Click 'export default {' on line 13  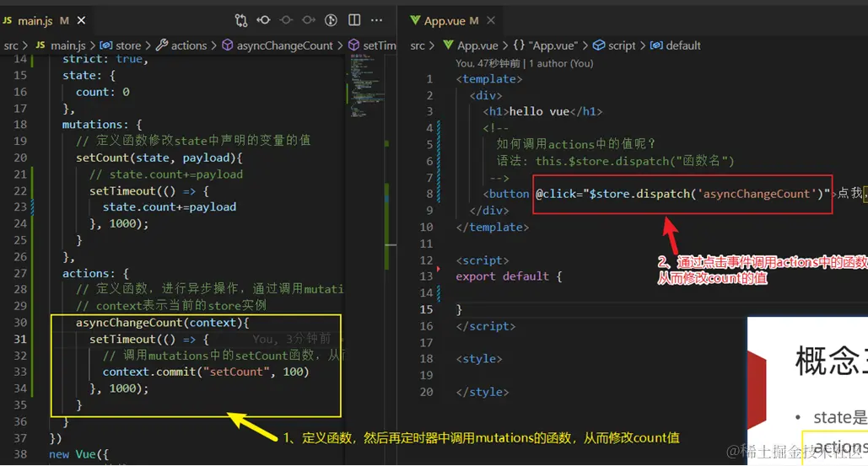(509, 276)
